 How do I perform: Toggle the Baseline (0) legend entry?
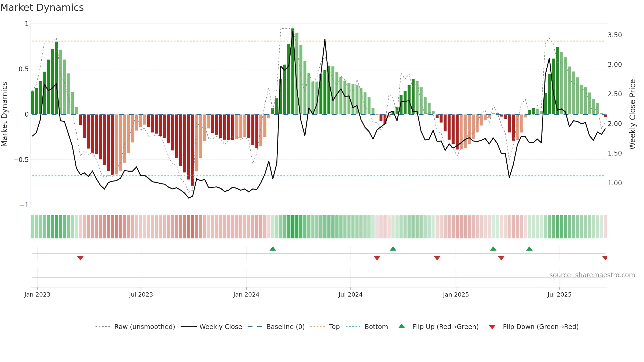[276, 327]
